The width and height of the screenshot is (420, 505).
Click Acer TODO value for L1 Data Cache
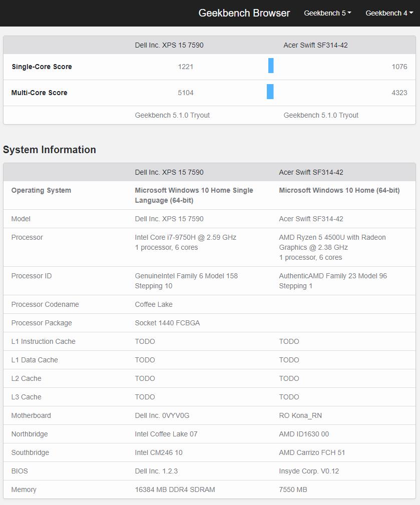click(289, 360)
